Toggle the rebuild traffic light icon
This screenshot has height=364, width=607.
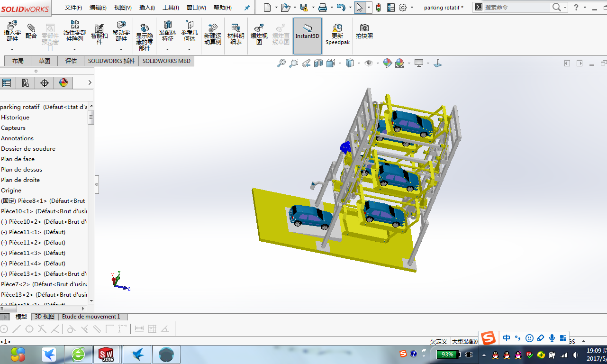click(x=378, y=7)
